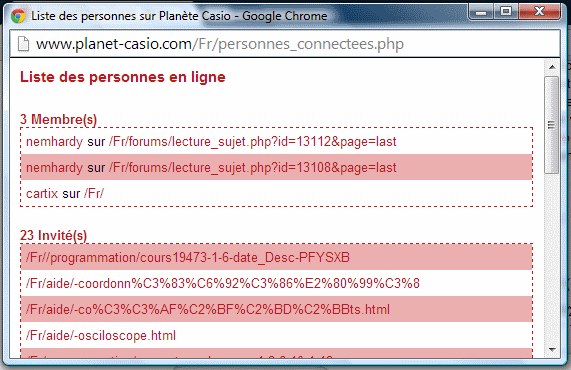Screen dimensions: 571x370
Task: Minimize the Chrome popup window
Action: (481, 12)
